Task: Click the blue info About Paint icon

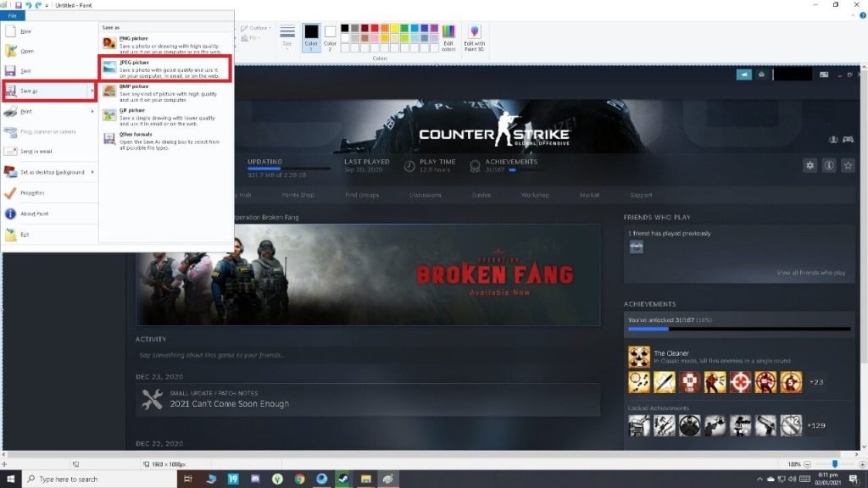Action: click(x=10, y=213)
